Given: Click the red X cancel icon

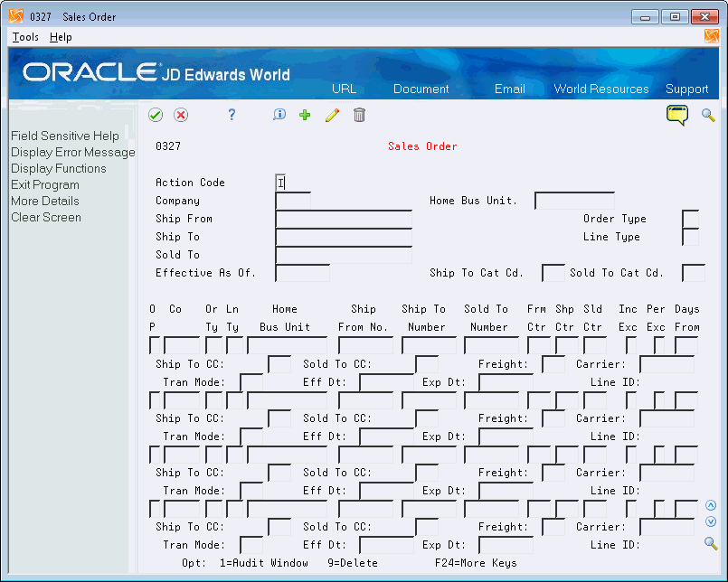Looking at the screenshot, I should click(181, 115).
